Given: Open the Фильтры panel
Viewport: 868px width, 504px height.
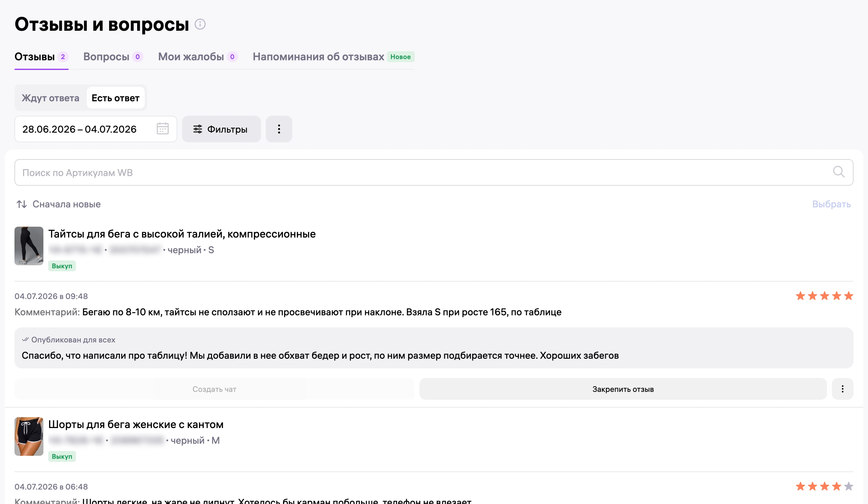Looking at the screenshot, I should 221,129.
